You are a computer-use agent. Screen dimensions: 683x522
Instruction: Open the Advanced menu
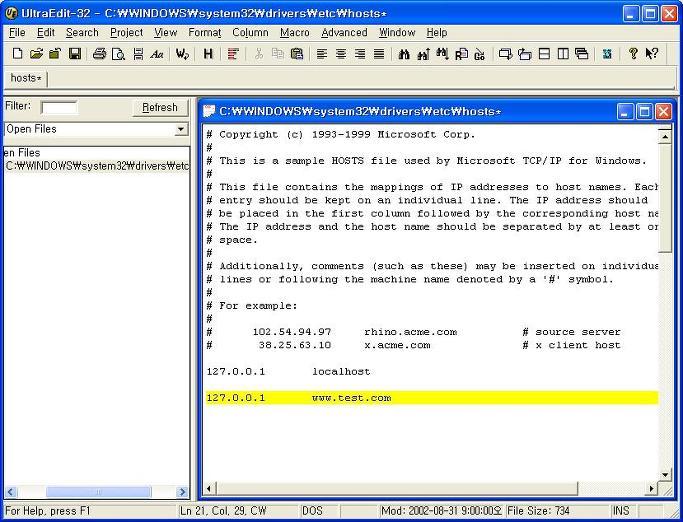[344, 33]
